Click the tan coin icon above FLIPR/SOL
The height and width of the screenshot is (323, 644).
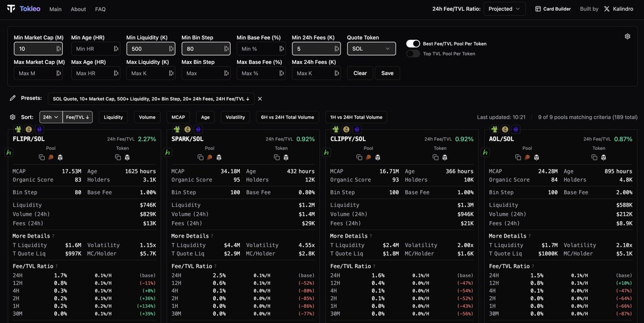click(x=28, y=129)
